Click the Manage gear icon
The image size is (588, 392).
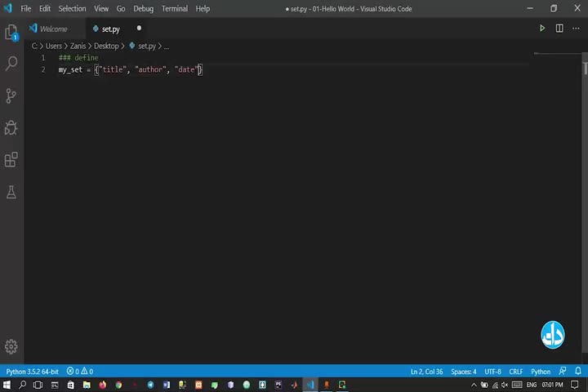[11, 346]
